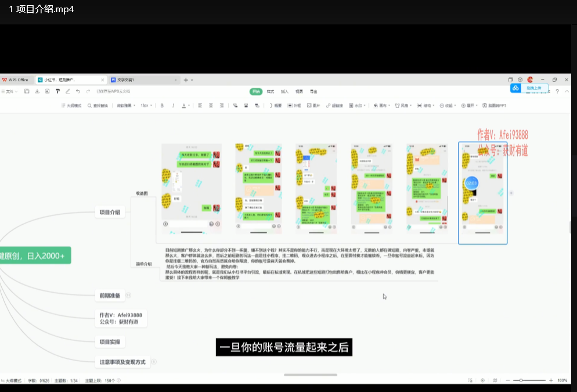Select the 导出 ribbon tab
The height and width of the screenshot is (392, 577).
tap(313, 92)
